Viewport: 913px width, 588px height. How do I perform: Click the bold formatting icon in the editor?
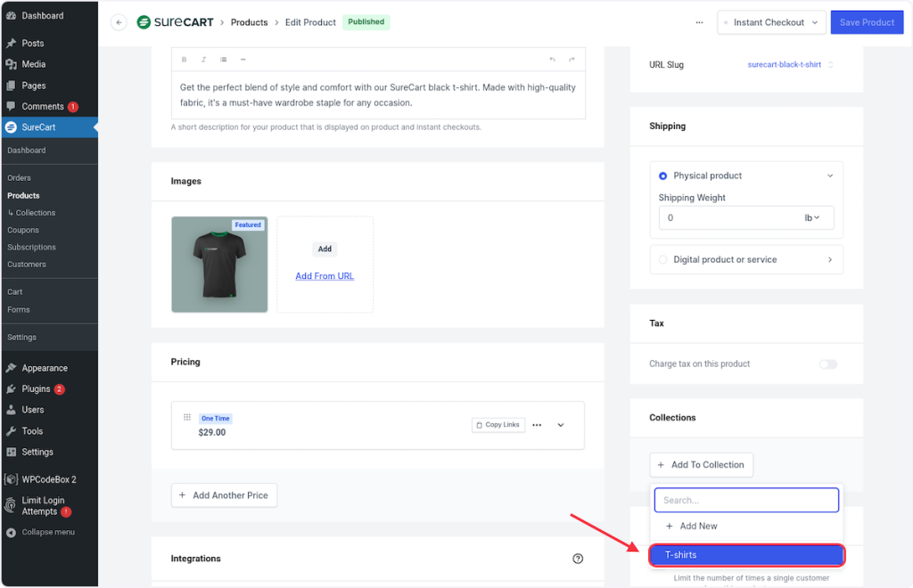point(185,60)
